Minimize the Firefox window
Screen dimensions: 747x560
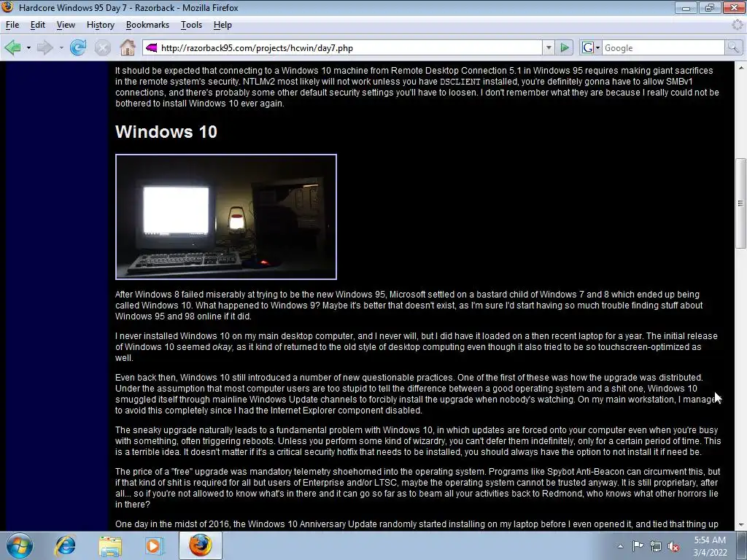686,7
